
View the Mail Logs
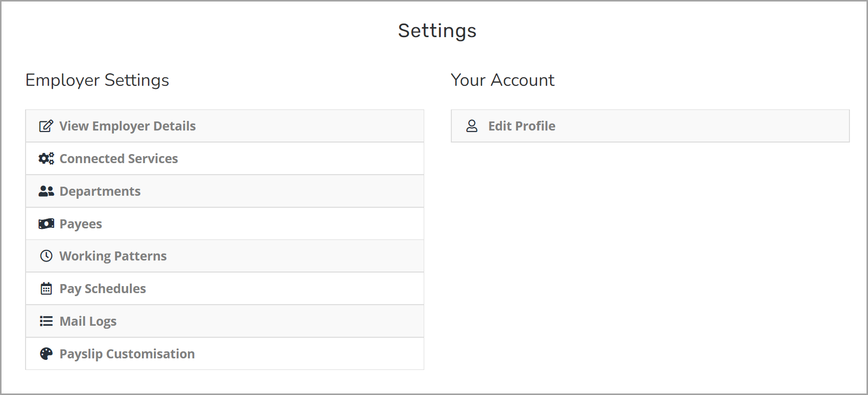(x=88, y=321)
